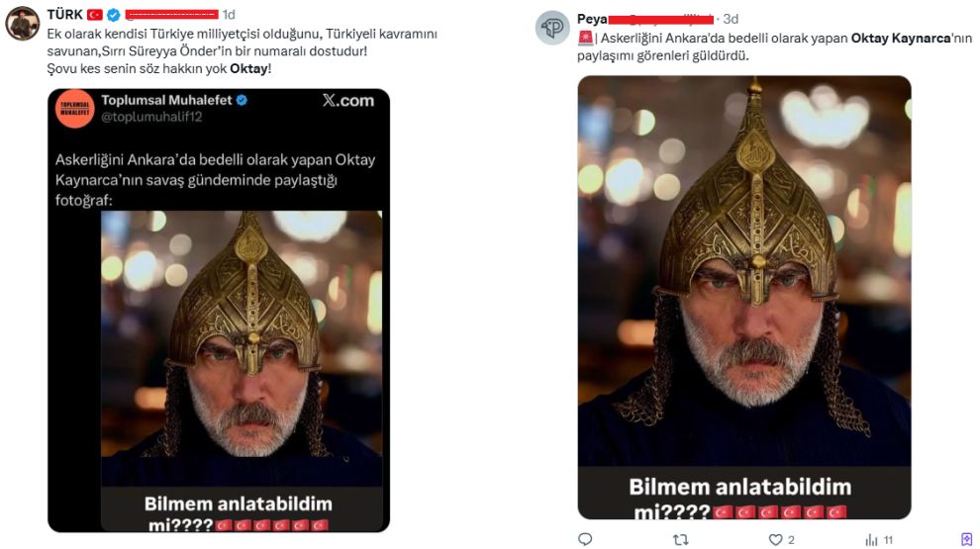Image resolution: width=980 pixels, height=549 pixels.
Task: Open the Peya display name link
Action: point(592,19)
